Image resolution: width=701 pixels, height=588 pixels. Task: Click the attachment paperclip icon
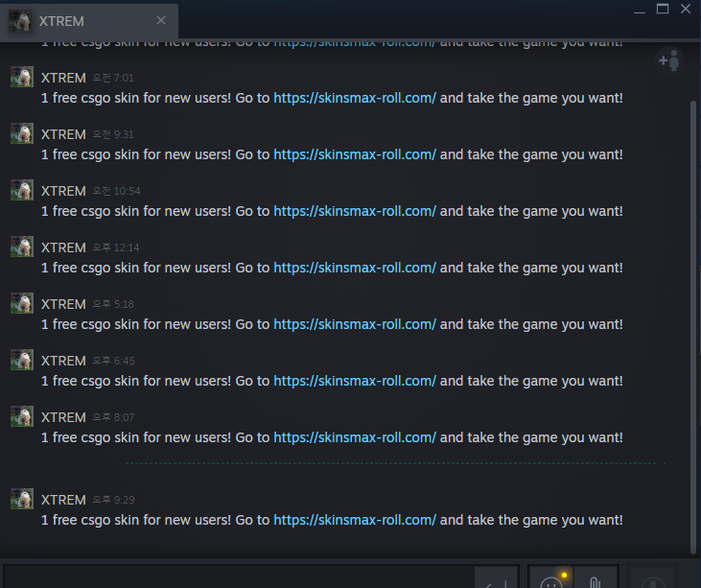(x=596, y=579)
